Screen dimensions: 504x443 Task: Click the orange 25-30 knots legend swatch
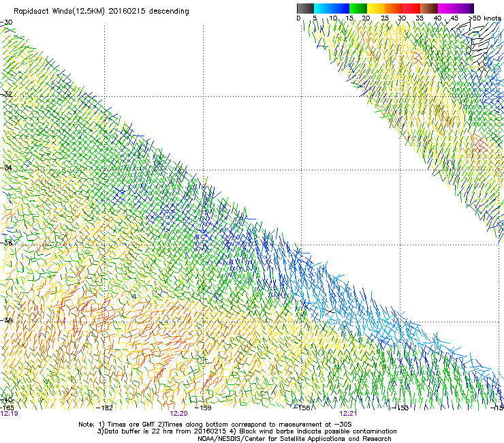coord(394,8)
